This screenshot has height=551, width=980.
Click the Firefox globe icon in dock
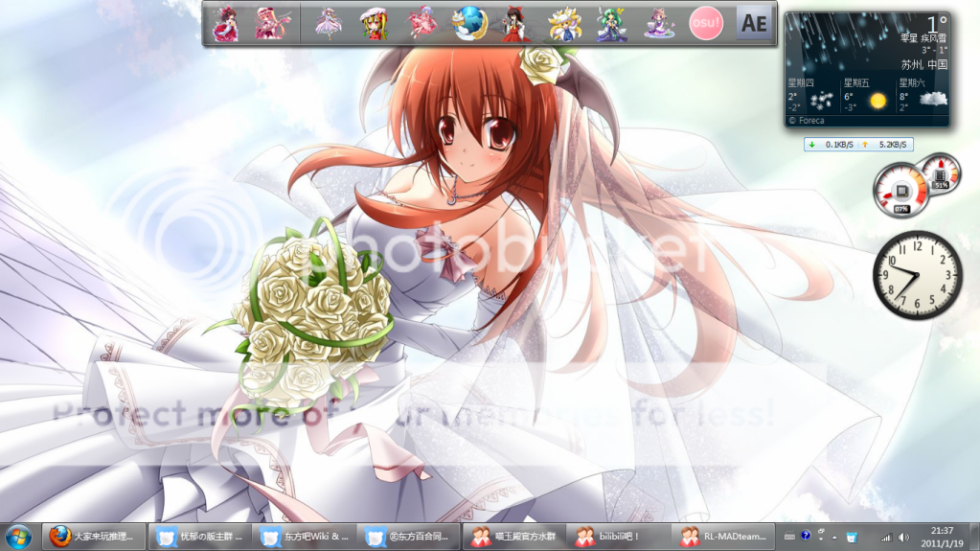tap(469, 24)
